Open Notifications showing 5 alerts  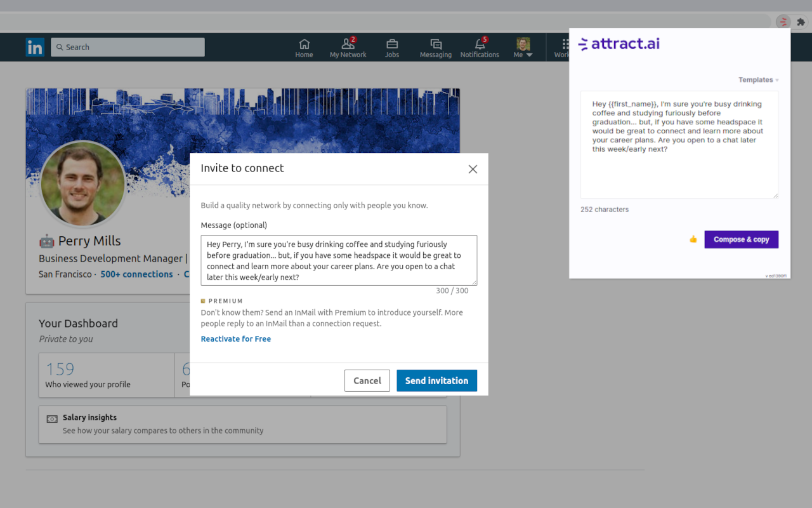480,47
